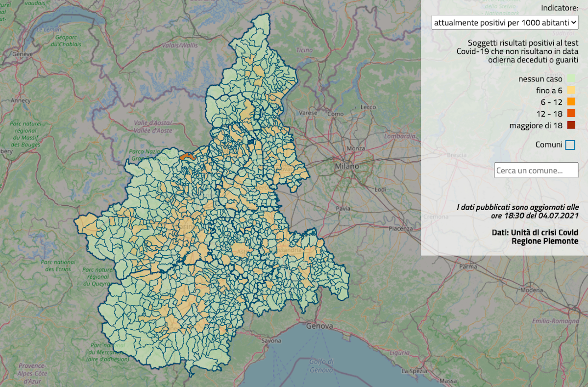Click the 'Valais/Wallis' label on the map
The height and width of the screenshot is (387, 588).
coord(180,45)
